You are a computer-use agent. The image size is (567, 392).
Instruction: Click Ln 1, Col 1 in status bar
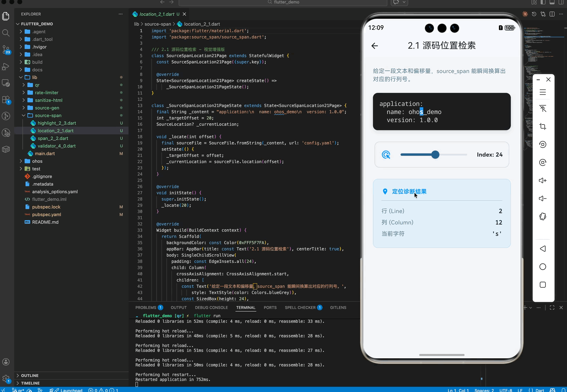click(458, 390)
